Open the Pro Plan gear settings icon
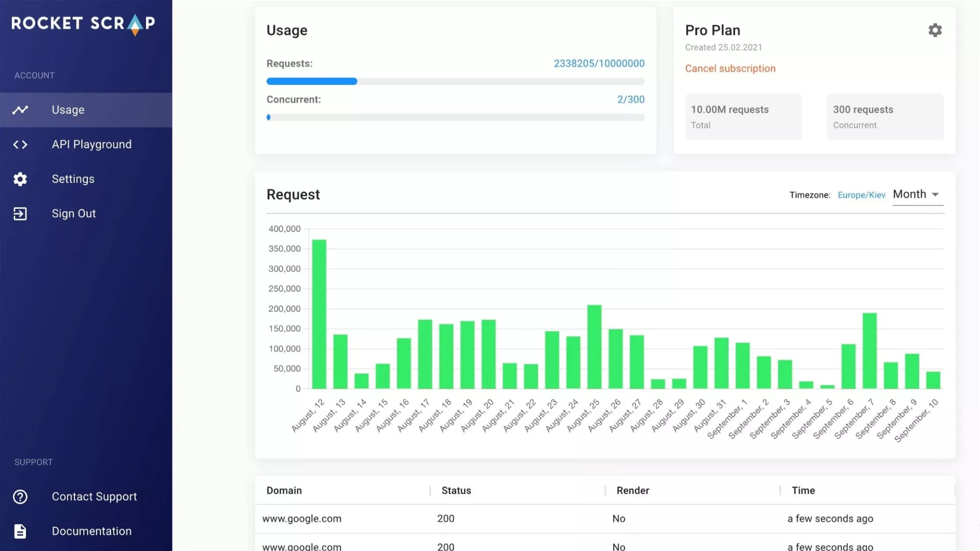 [935, 30]
